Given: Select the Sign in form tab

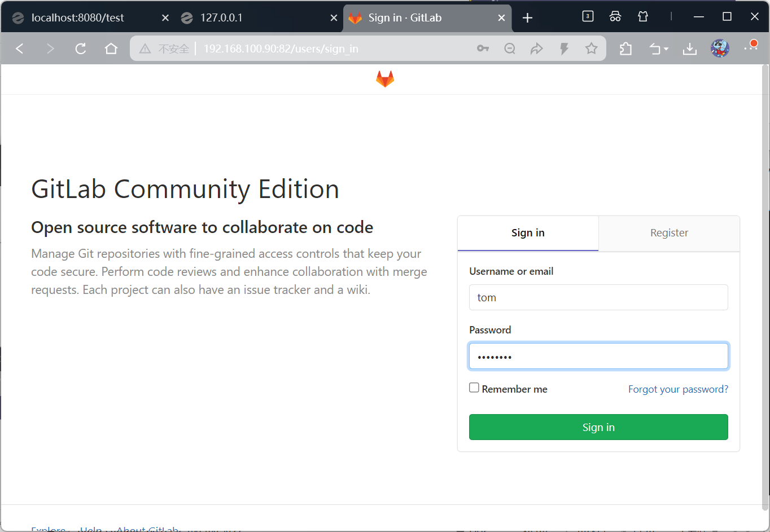Looking at the screenshot, I should [x=528, y=233].
